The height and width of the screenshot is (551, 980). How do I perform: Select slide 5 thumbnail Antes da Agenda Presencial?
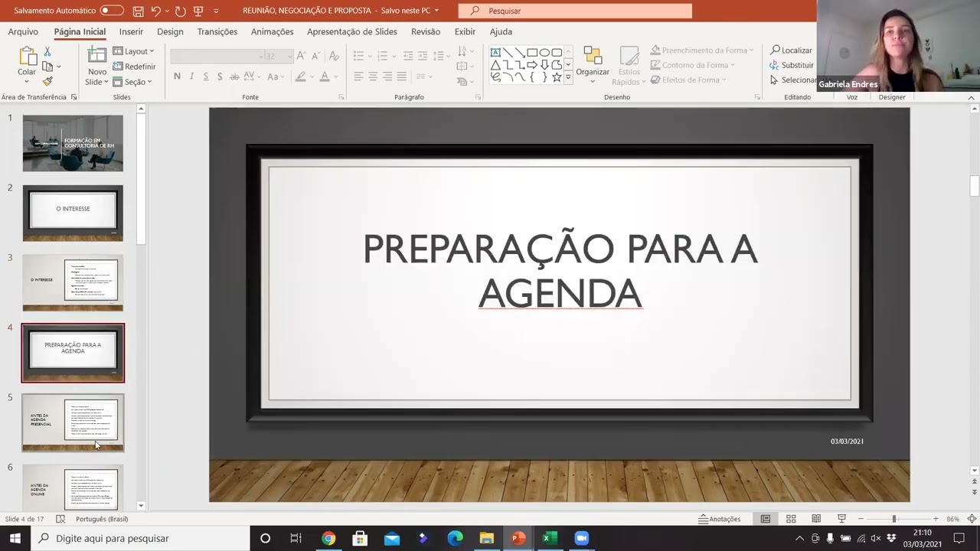(x=73, y=422)
